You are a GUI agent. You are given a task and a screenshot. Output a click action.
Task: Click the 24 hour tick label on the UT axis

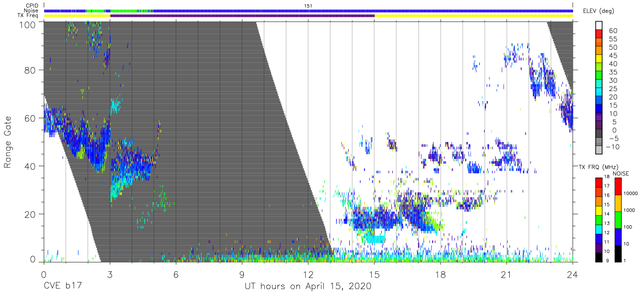tap(573, 274)
